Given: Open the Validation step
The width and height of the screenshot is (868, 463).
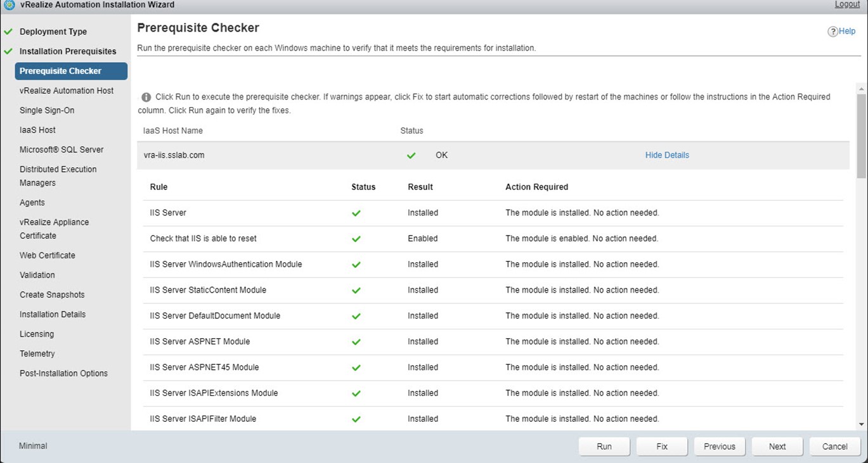Looking at the screenshot, I should (x=37, y=275).
